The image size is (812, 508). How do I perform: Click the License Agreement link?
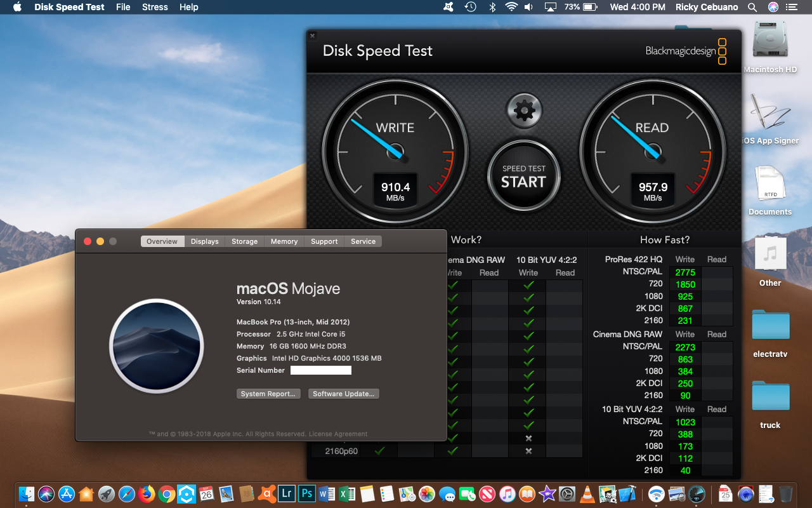click(338, 434)
